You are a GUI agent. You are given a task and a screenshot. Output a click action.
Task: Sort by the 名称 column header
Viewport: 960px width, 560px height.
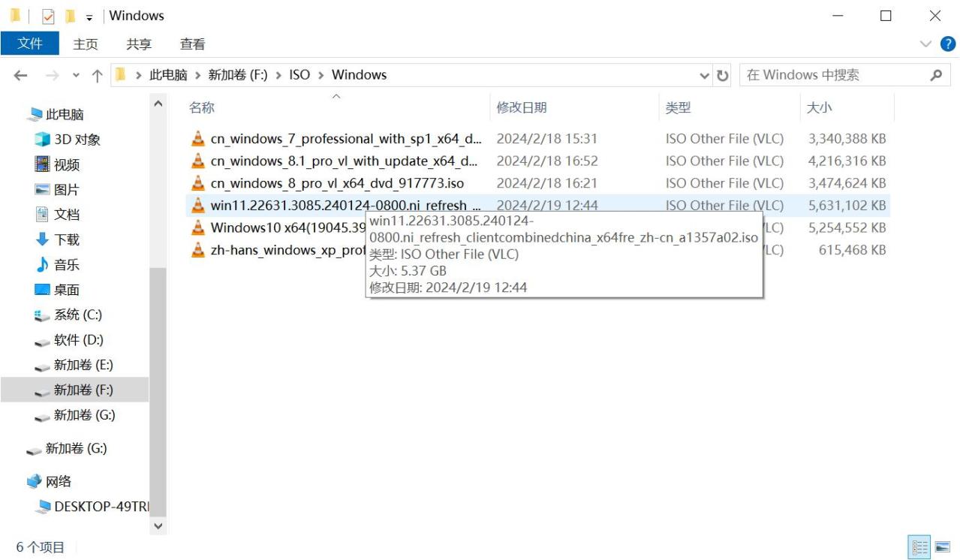(202, 107)
